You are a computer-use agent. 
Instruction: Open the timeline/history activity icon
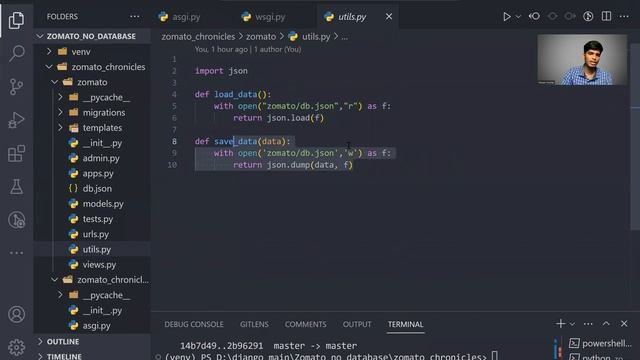[x=16, y=220]
